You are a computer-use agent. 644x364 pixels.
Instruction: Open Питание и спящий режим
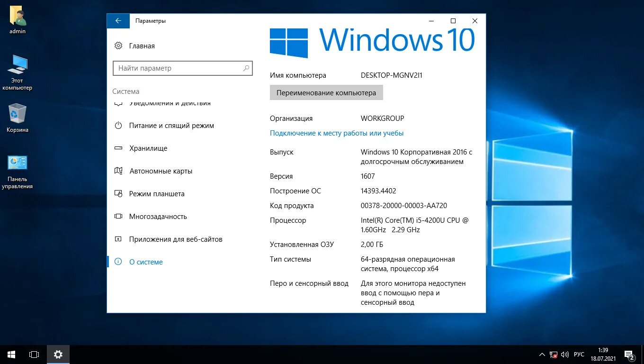coord(171,126)
